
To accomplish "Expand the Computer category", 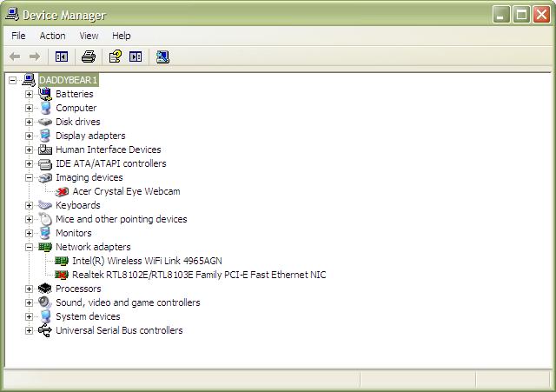I will pos(29,108).
